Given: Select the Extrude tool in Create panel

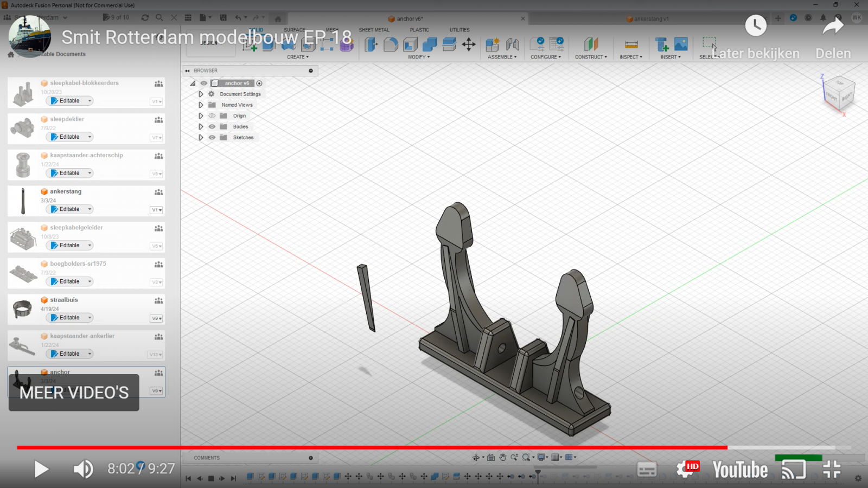Looking at the screenshot, I should point(269,44).
